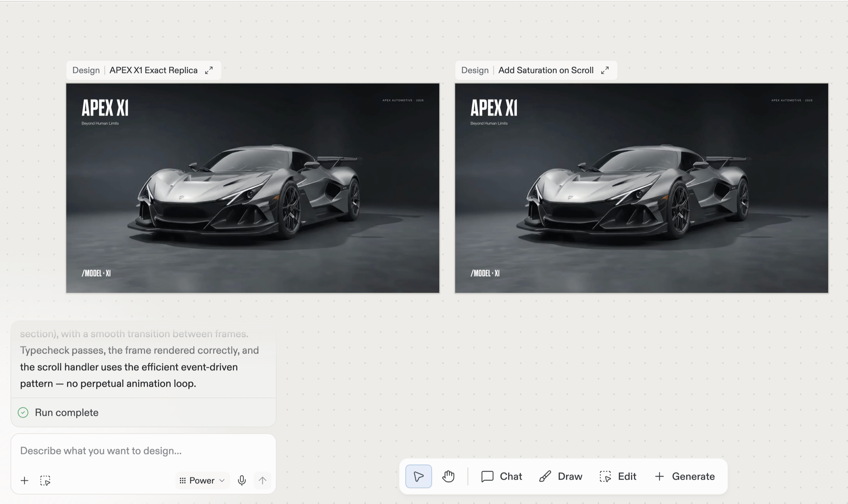The image size is (848, 504).
Task: Open the Chat mode
Action: [x=502, y=476]
